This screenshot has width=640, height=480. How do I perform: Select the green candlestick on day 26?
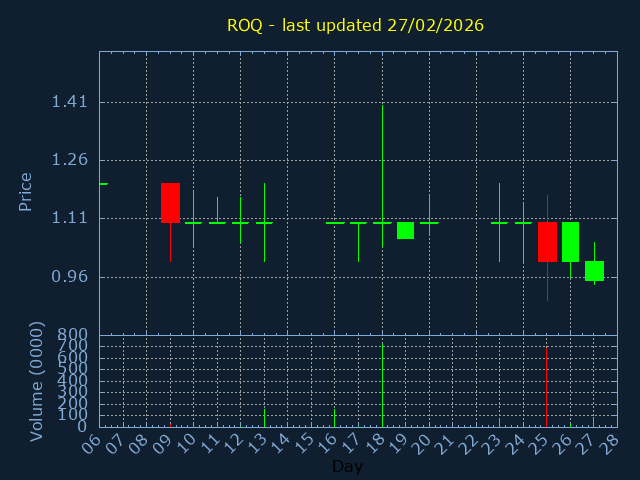(x=570, y=241)
